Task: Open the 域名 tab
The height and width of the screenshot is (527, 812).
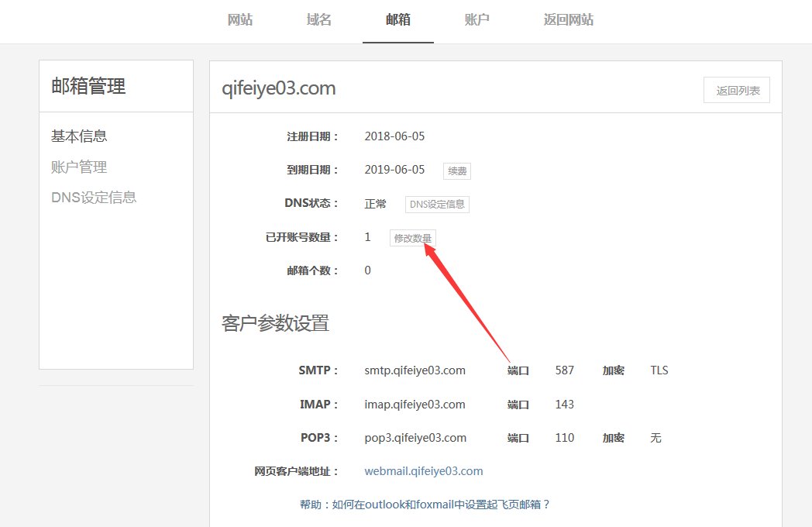Action: 319,20
